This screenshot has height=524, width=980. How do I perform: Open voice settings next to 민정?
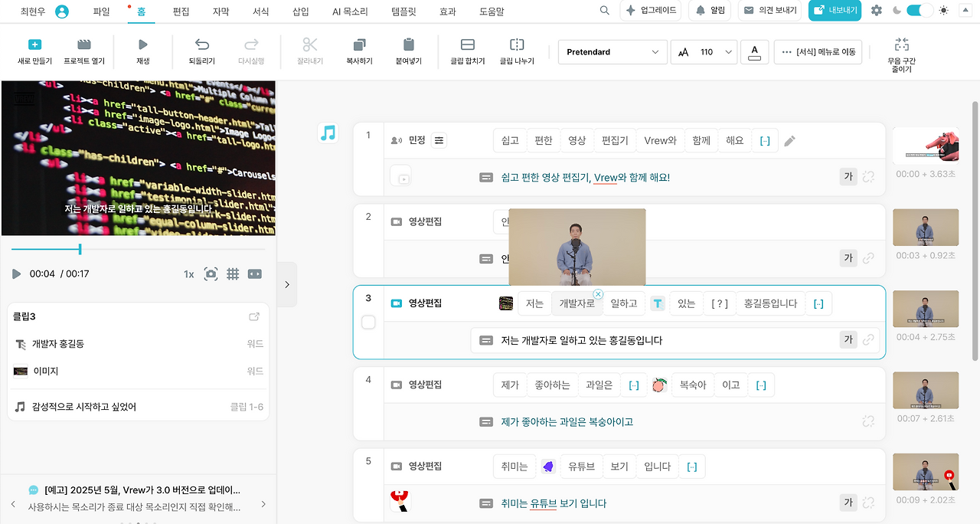(439, 140)
